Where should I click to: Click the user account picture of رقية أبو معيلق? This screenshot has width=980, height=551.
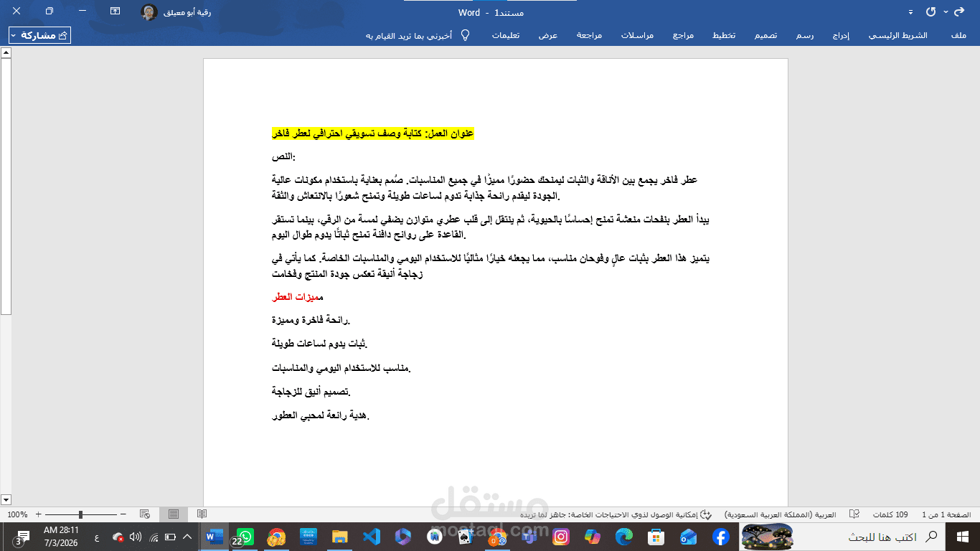(x=149, y=12)
